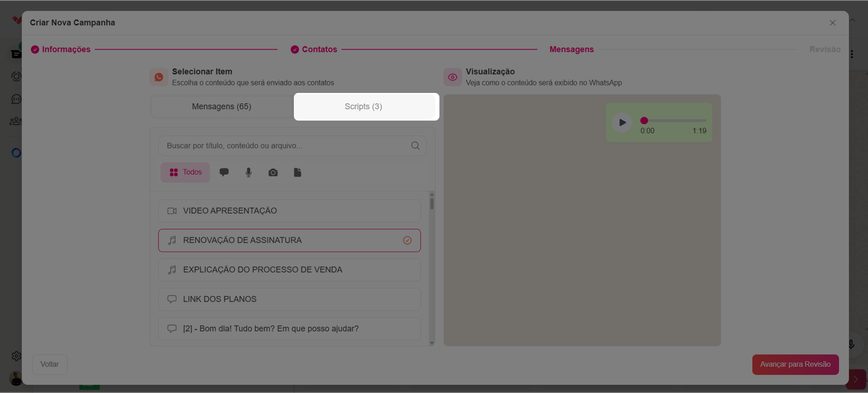Click user avatar in sidebar bottom
This screenshot has height=393, width=868.
point(15,378)
